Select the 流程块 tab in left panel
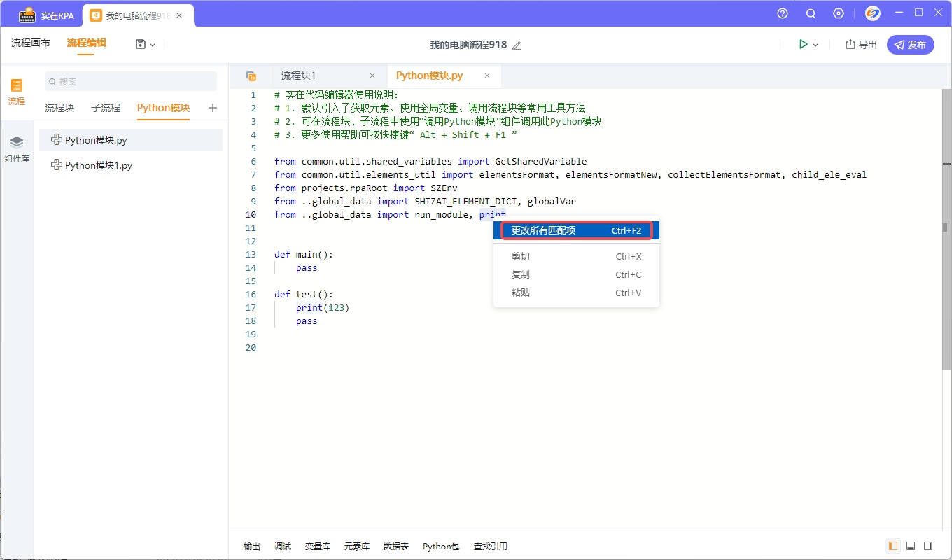This screenshot has width=952, height=560. point(59,108)
